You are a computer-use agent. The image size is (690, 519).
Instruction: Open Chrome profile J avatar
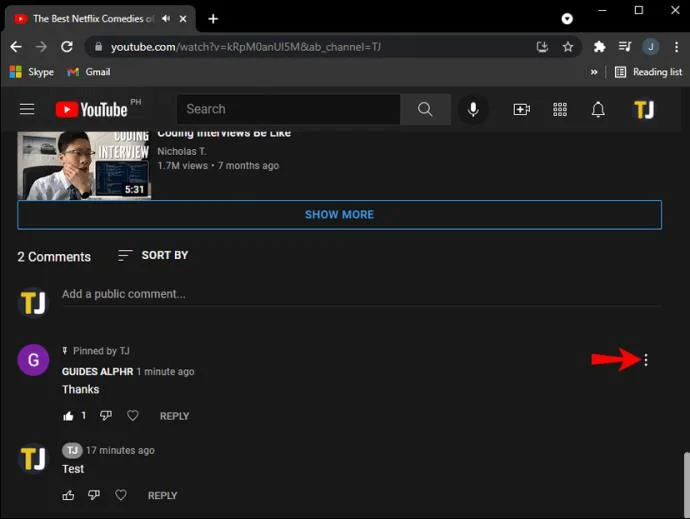tap(651, 47)
